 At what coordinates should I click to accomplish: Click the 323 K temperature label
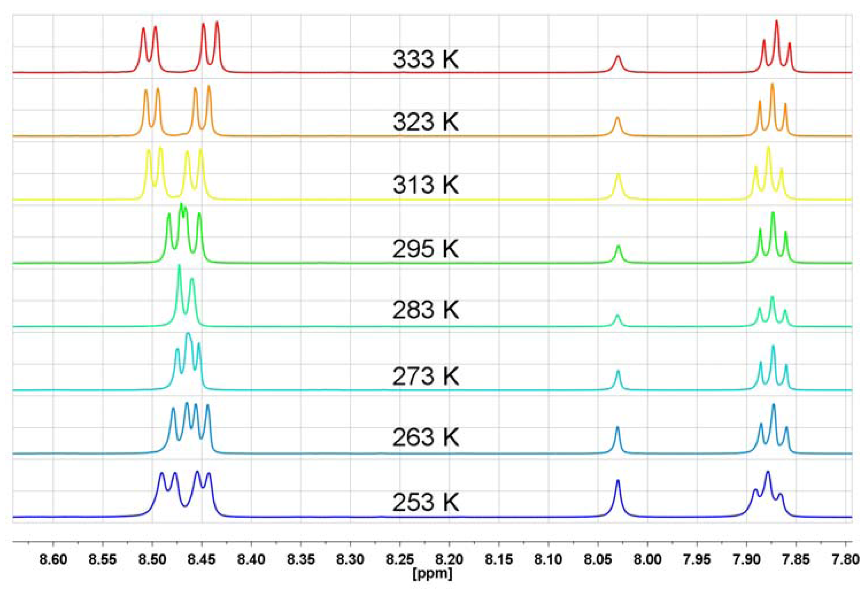pyautogui.click(x=426, y=122)
